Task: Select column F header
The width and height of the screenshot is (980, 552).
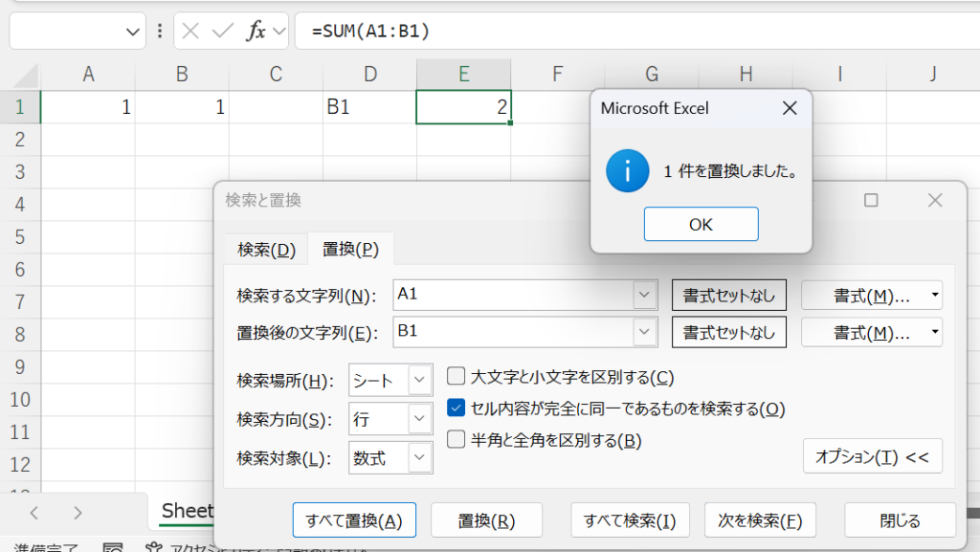Action: (558, 75)
